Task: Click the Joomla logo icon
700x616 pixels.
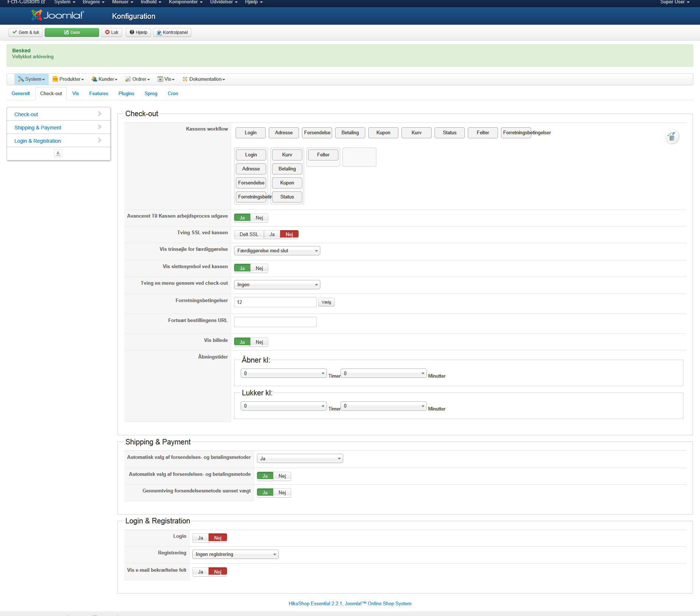Action: pos(36,15)
